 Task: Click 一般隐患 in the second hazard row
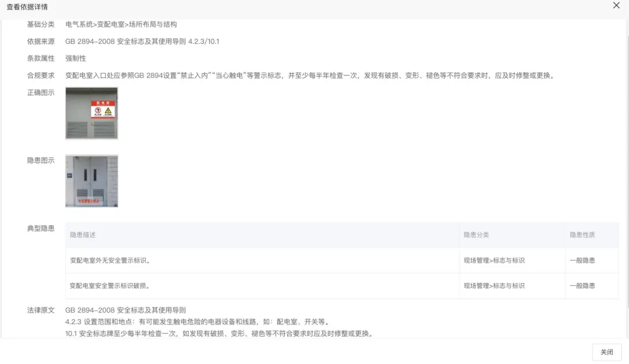coord(582,286)
